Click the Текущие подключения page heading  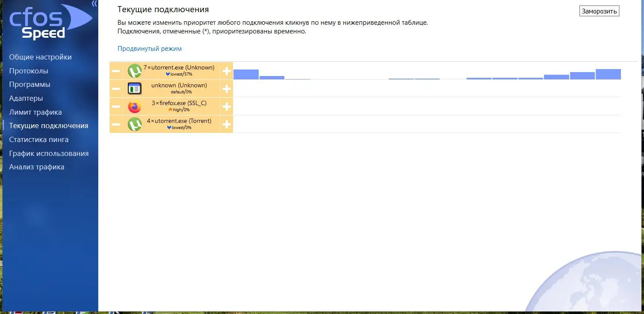click(x=163, y=10)
